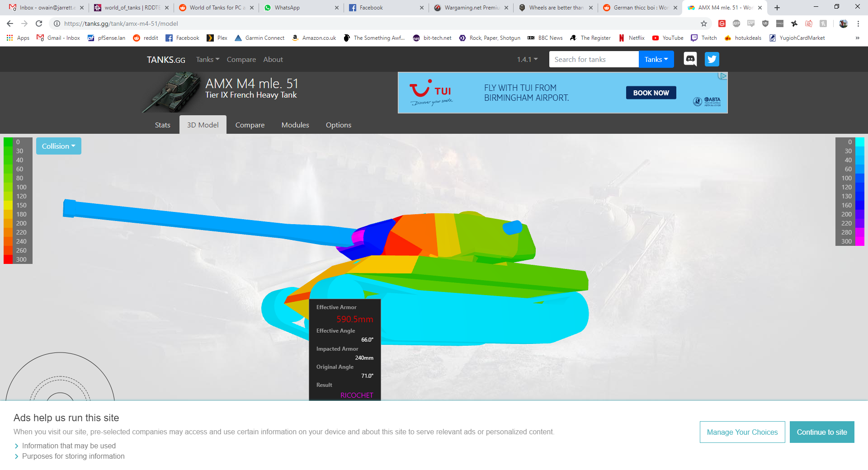Open Chrome three-dot menu
868x470 pixels.
[858, 23]
